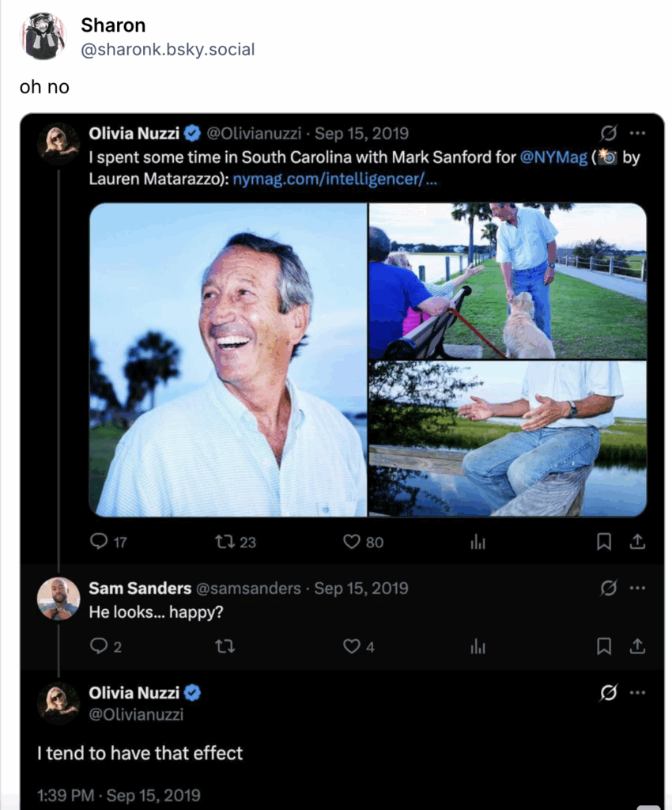This screenshot has width=672, height=810.
Task: Open large photo of smiling man
Action: [228, 360]
